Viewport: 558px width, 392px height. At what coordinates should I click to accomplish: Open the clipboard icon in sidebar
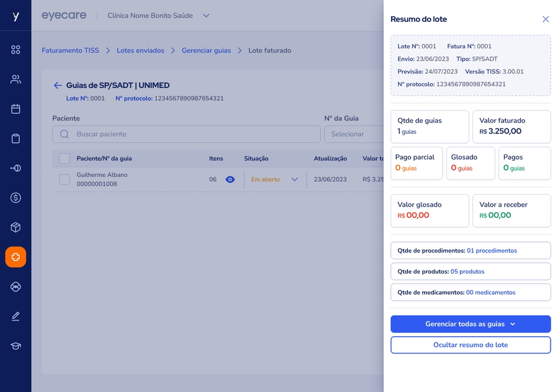tap(15, 138)
